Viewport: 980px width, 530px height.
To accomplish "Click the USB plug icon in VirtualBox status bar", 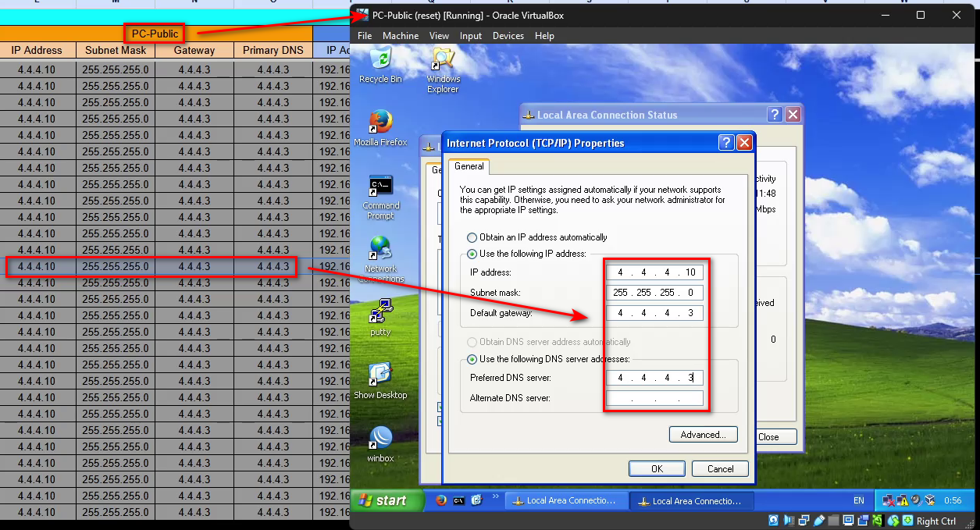I will coord(819,521).
